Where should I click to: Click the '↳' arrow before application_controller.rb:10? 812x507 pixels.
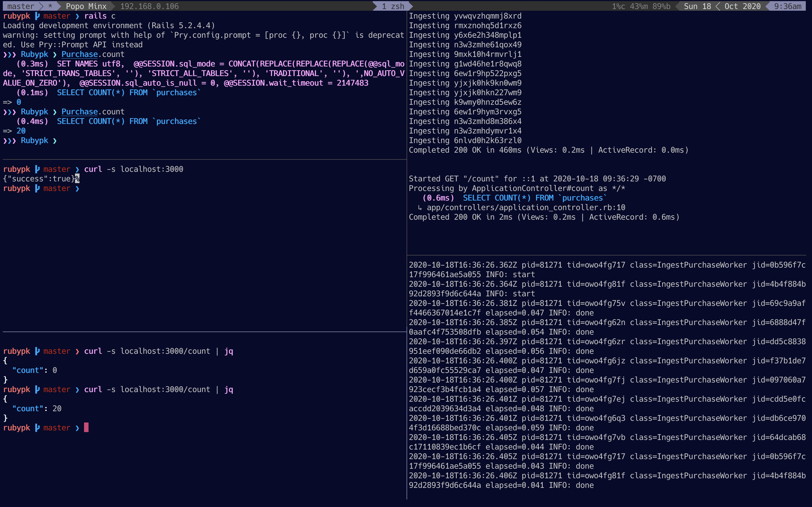pyautogui.click(x=420, y=208)
